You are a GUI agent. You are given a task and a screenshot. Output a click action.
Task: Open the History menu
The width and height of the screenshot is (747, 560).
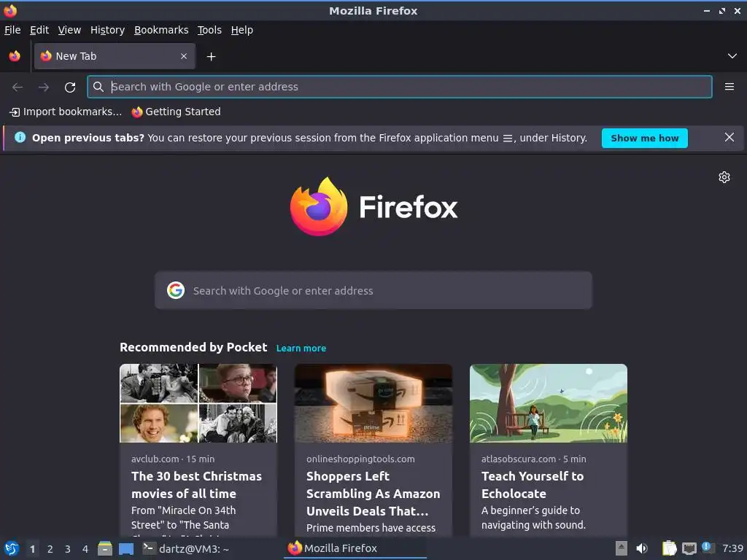(107, 30)
